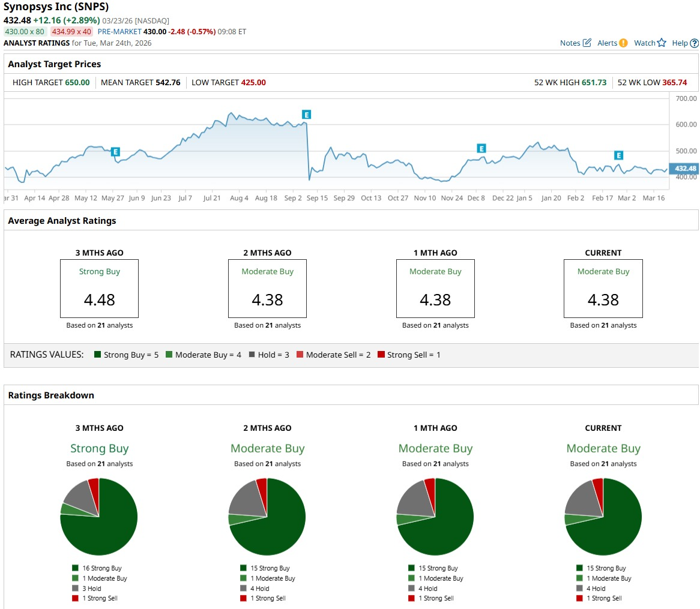This screenshot has height=609, width=700.
Task: Click the large Strong Buy breakdown label
Action: tap(99, 448)
